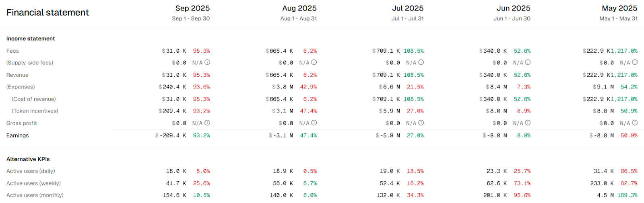Click info icon for Jun 2025 gross profit
The width and height of the screenshot is (644, 203).
coord(528,123)
